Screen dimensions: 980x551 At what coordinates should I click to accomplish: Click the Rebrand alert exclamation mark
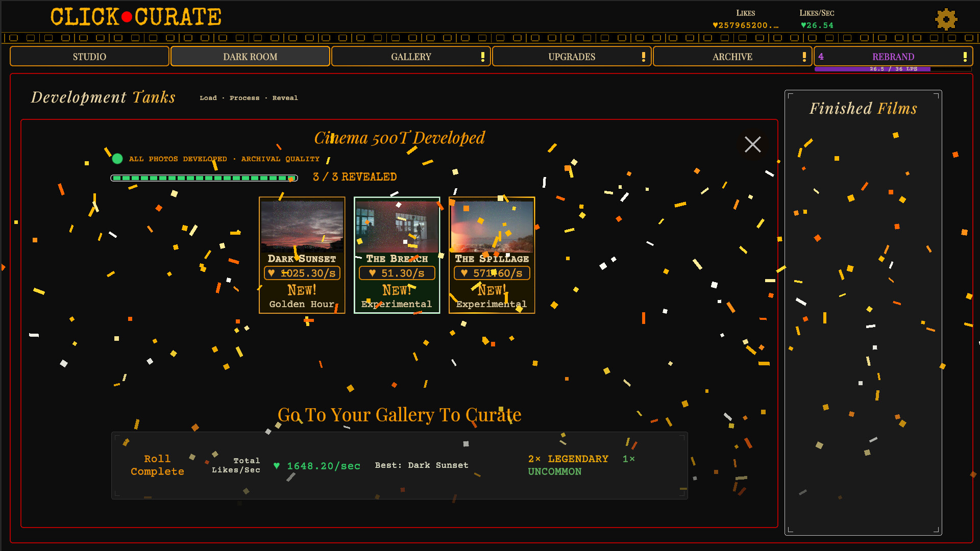coord(965,57)
